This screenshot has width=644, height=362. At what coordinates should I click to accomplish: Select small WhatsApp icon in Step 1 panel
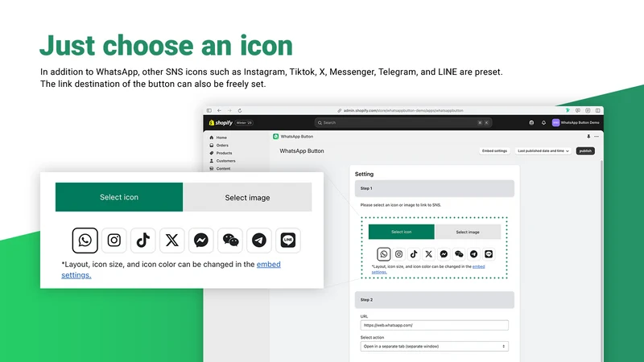pyautogui.click(x=384, y=254)
